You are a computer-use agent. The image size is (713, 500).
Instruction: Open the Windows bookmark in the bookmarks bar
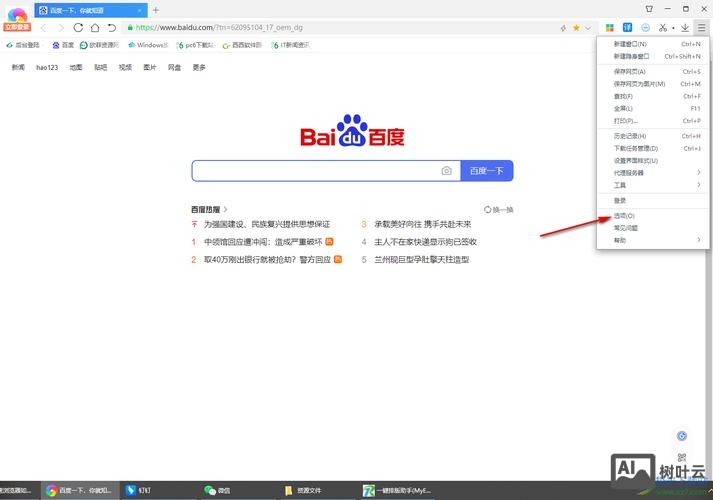pos(148,45)
